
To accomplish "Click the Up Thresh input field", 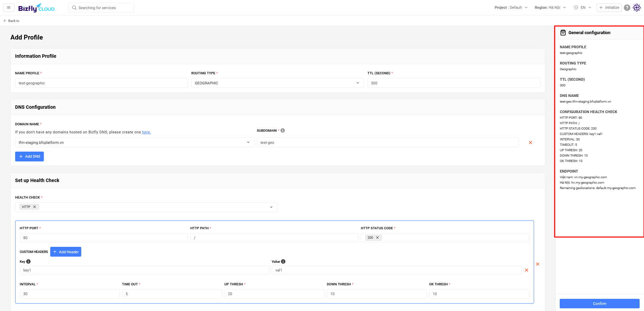I will 274,294.
